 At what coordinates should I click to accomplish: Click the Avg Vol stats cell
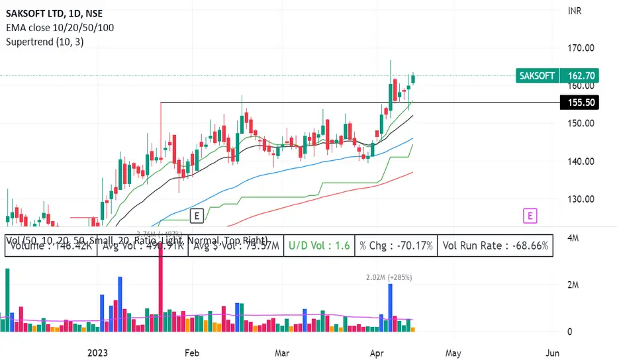coord(142,246)
